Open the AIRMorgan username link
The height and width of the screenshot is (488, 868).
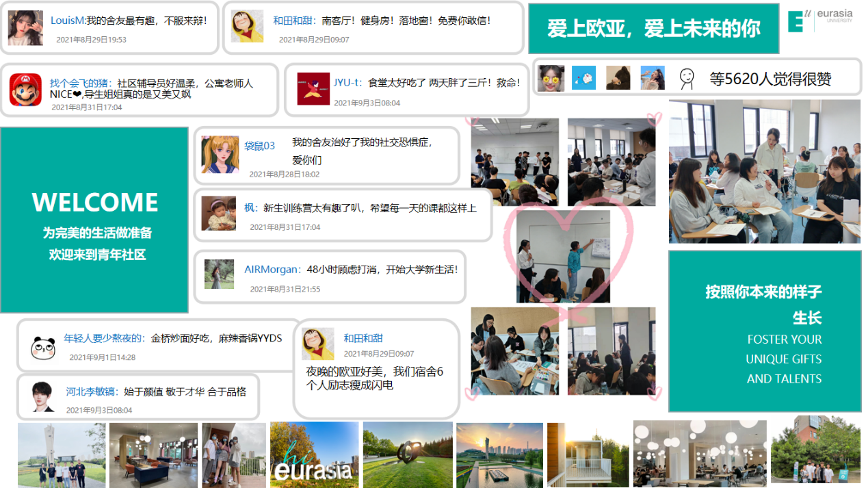click(x=272, y=270)
